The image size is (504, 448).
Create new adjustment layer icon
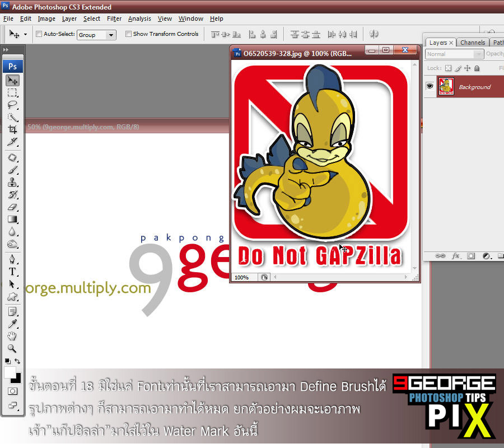(487, 256)
